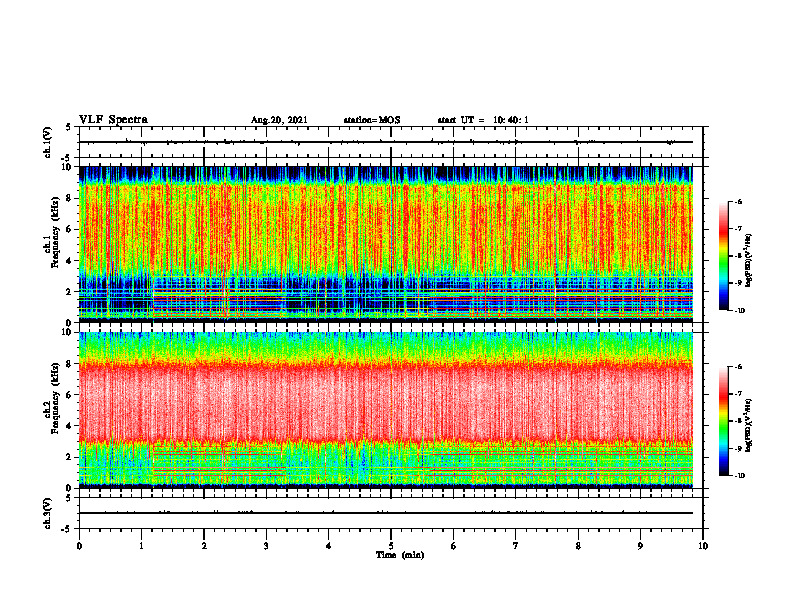Click the "5" label on the time axis

coord(391,546)
